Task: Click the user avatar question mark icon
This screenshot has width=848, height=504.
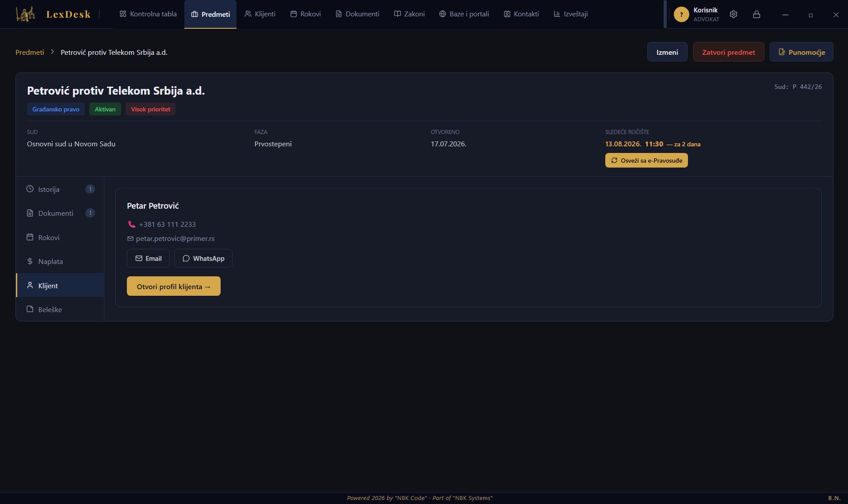Action: (x=681, y=14)
